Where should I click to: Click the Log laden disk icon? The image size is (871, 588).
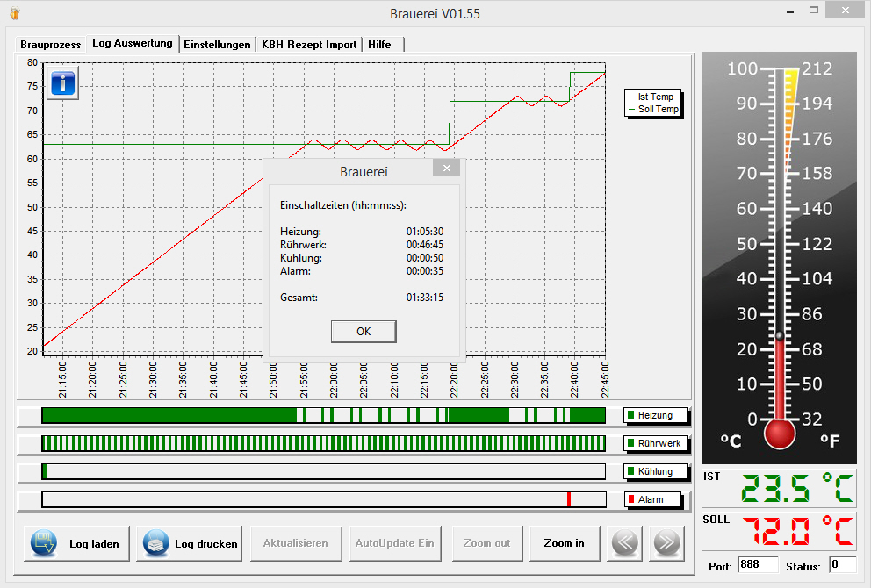coord(44,543)
